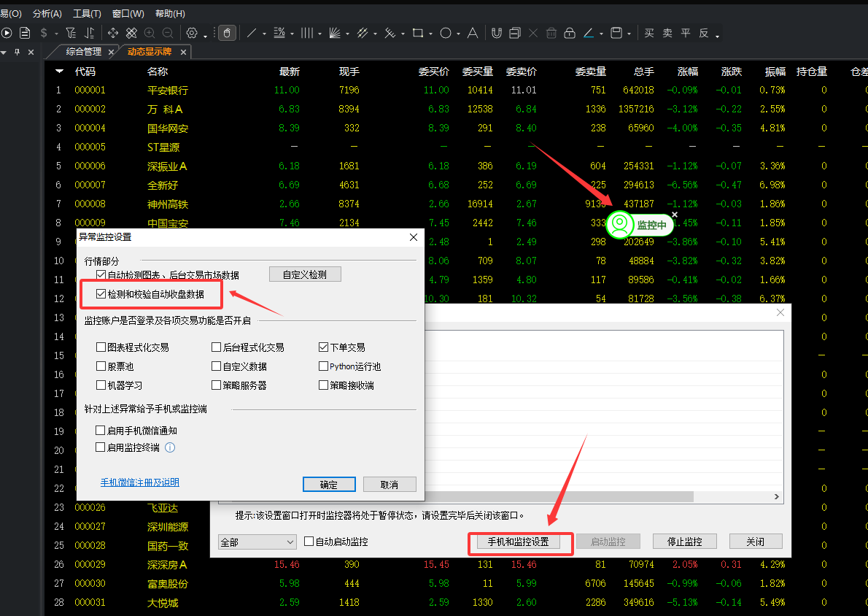The image size is (868, 616).
Task: Tick the Python运行池 checkbox
Action: point(324,366)
